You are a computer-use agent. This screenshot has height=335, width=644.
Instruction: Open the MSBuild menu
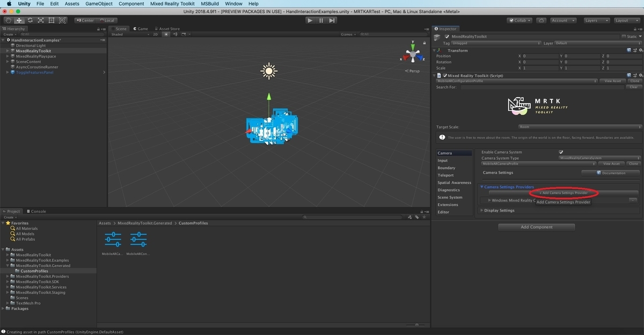[x=210, y=4]
